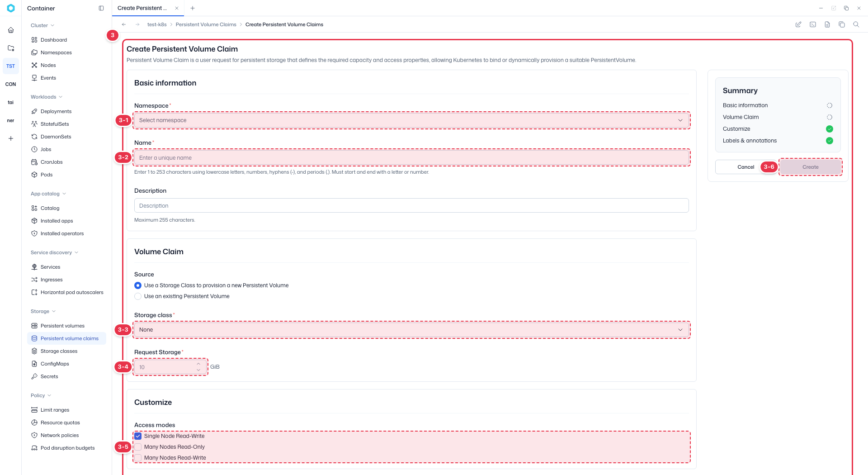Close the Create Persistent tab
This screenshot has width=868, height=475.
(x=177, y=8)
